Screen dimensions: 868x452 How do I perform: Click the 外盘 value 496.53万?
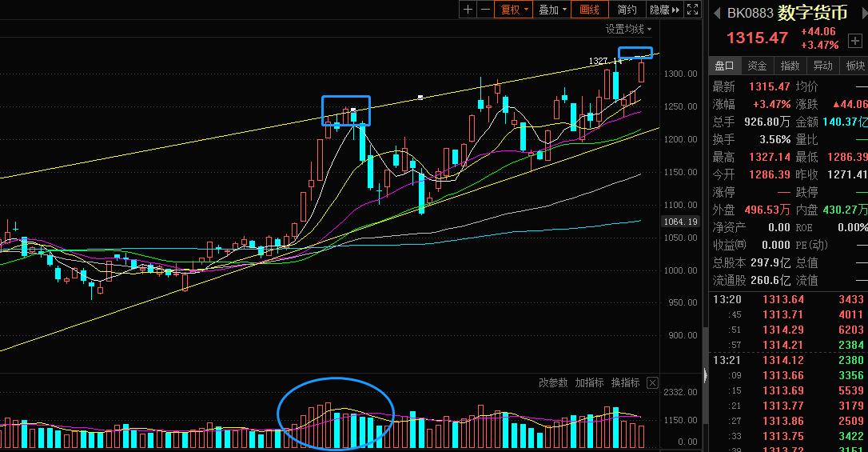[767, 210]
